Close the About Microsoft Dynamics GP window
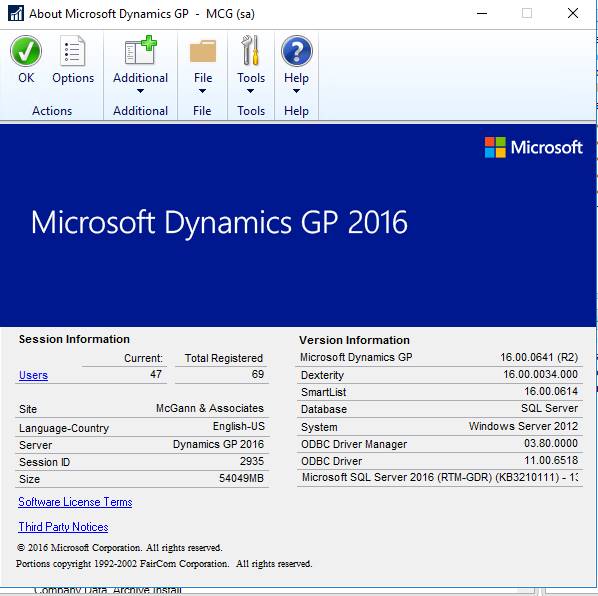598x596 pixels. 573,13
